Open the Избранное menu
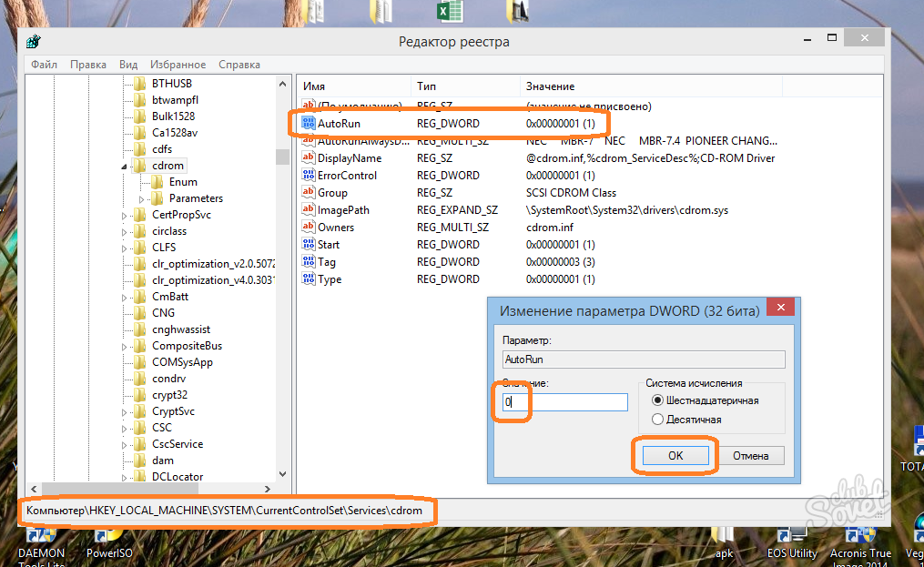This screenshot has width=924, height=567. coord(178,65)
